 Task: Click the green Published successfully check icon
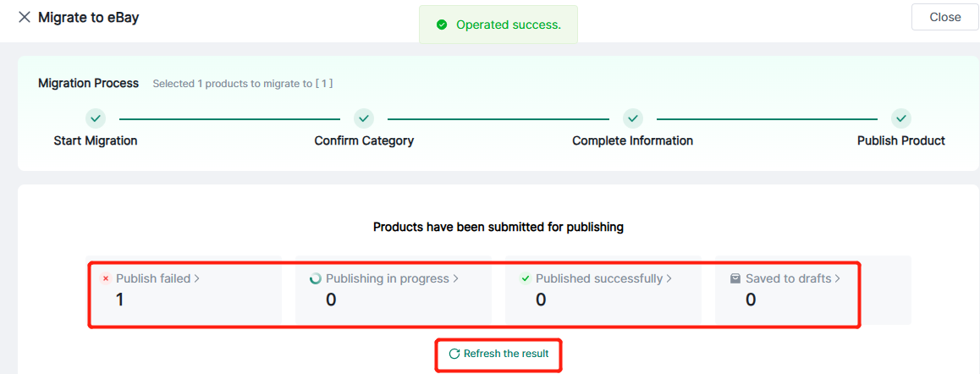526,278
